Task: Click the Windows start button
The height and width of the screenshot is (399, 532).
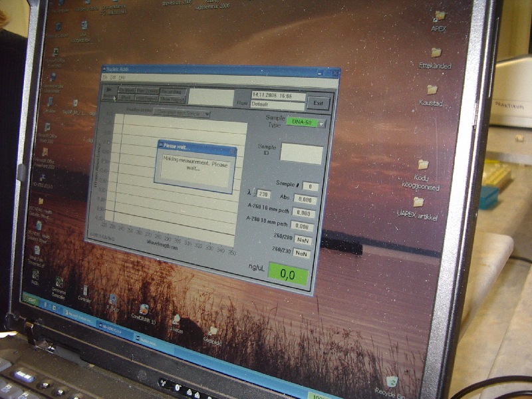Action: click(x=31, y=300)
